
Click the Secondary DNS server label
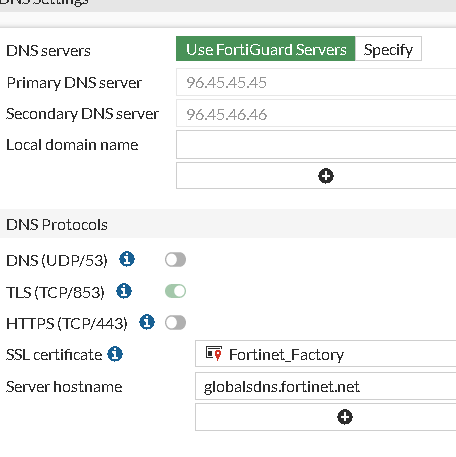(82, 114)
